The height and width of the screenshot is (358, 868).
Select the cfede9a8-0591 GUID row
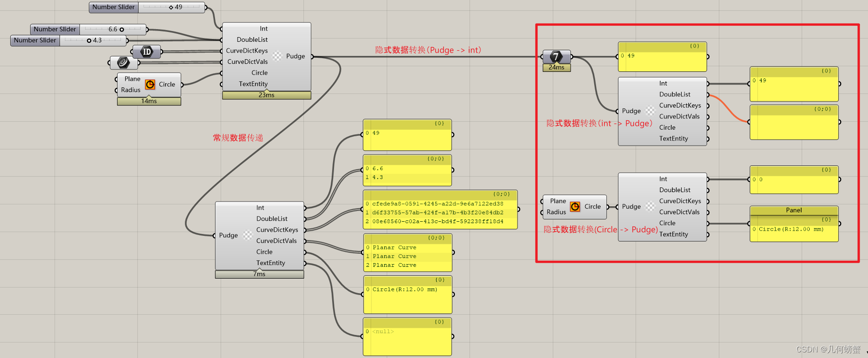tap(440, 204)
